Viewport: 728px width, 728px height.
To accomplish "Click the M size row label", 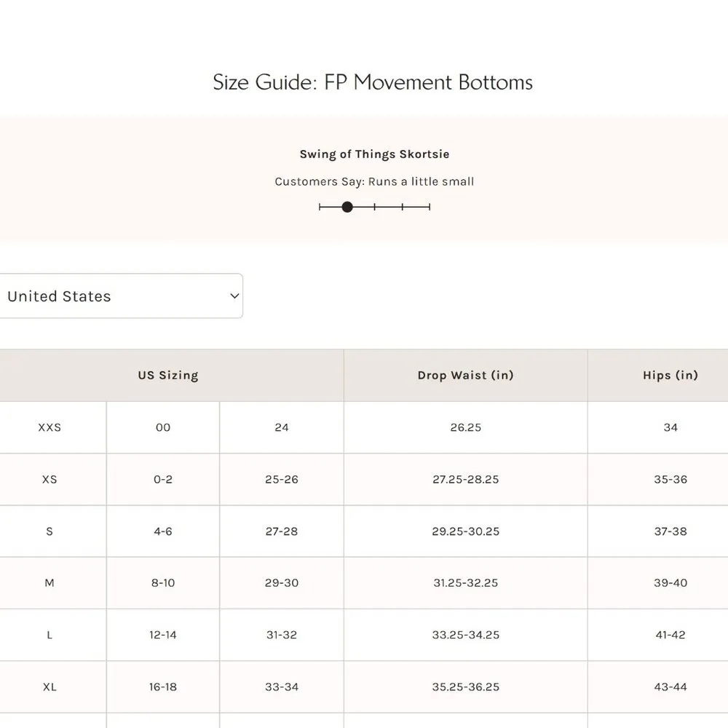I will click(50, 583).
